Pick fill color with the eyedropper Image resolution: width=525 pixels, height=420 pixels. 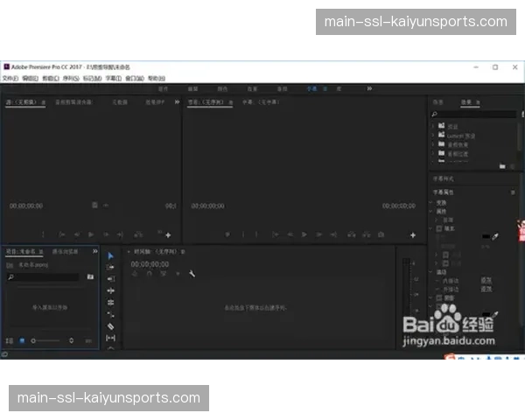pyautogui.click(x=495, y=236)
